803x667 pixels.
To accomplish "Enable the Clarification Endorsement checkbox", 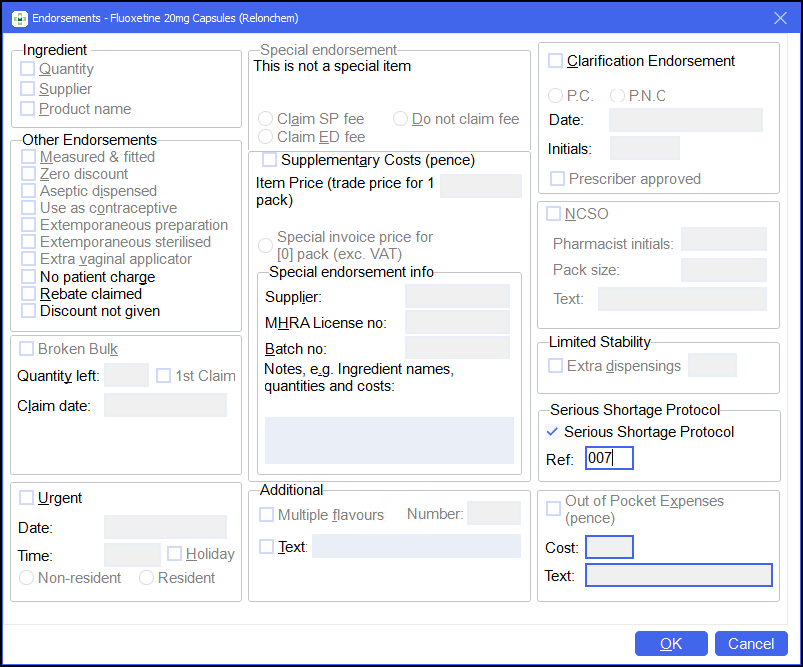I will (x=555, y=61).
